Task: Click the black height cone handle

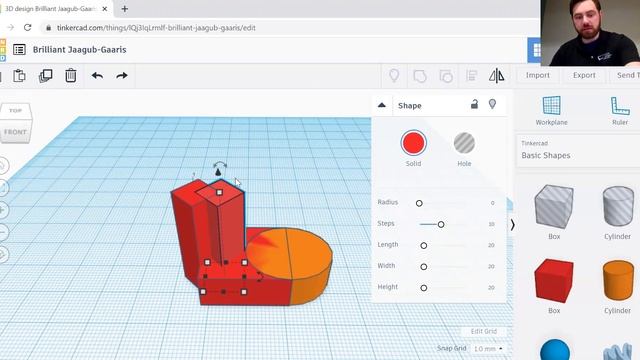Action: [218, 172]
